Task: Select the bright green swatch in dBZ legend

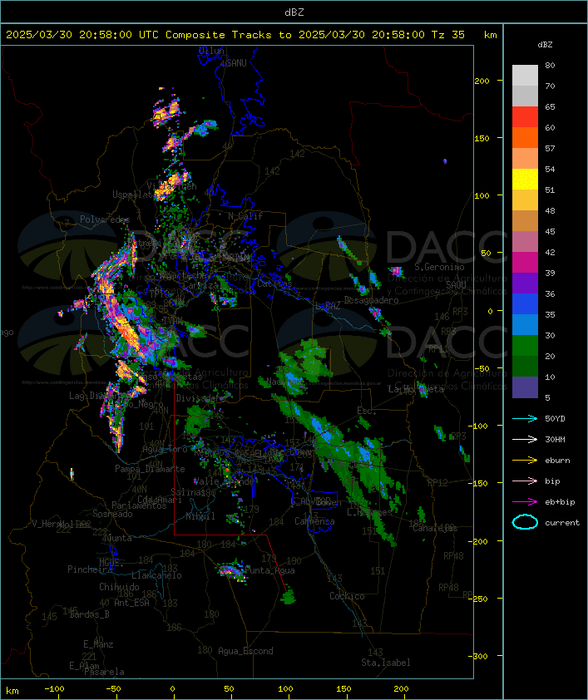Action: (x=525, y=346)
